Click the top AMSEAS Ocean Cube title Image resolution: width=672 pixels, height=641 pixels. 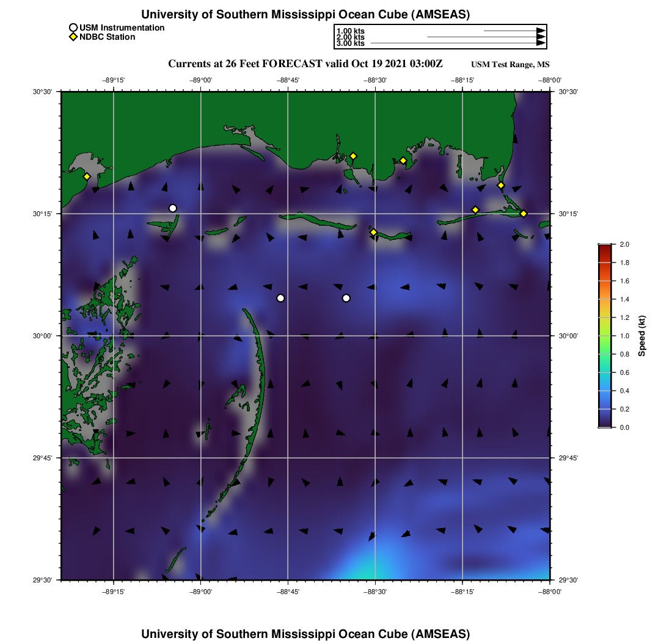coord(305,15)
